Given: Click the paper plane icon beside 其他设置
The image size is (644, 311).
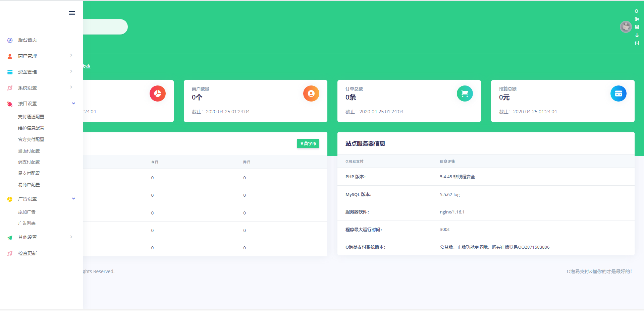Looking at the screenshot, I should click(10, 238).
